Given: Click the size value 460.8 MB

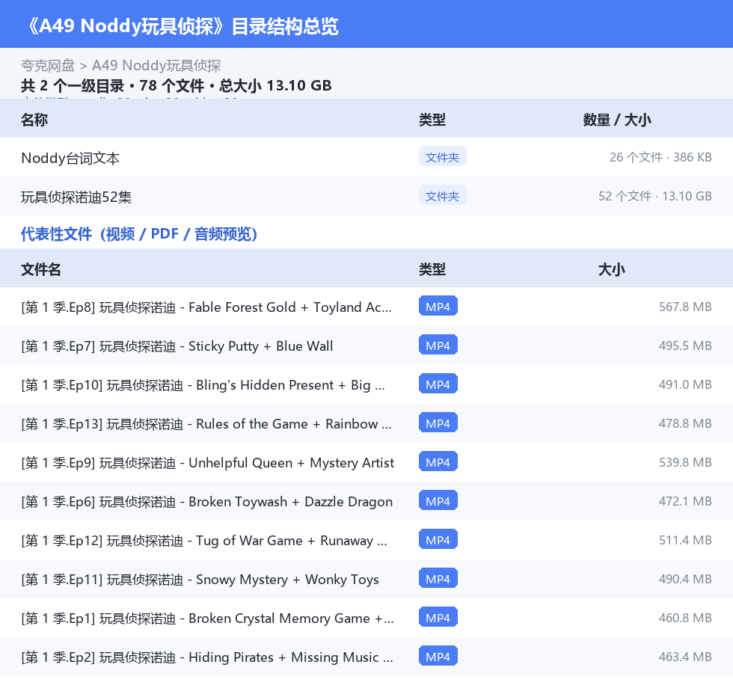Looking at the screenshot, I should [x=685, y=617].
